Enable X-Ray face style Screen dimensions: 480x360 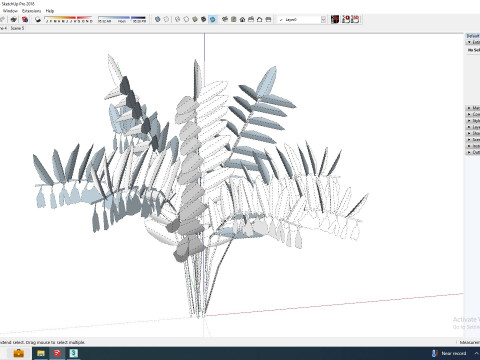[x=158, y=19]
